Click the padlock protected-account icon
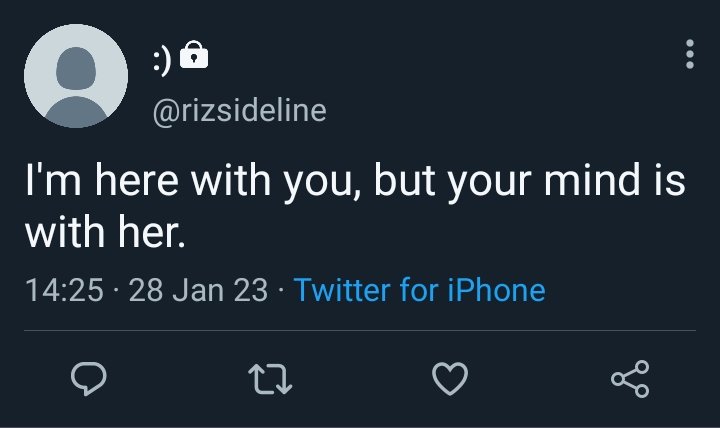 [194, 55]
